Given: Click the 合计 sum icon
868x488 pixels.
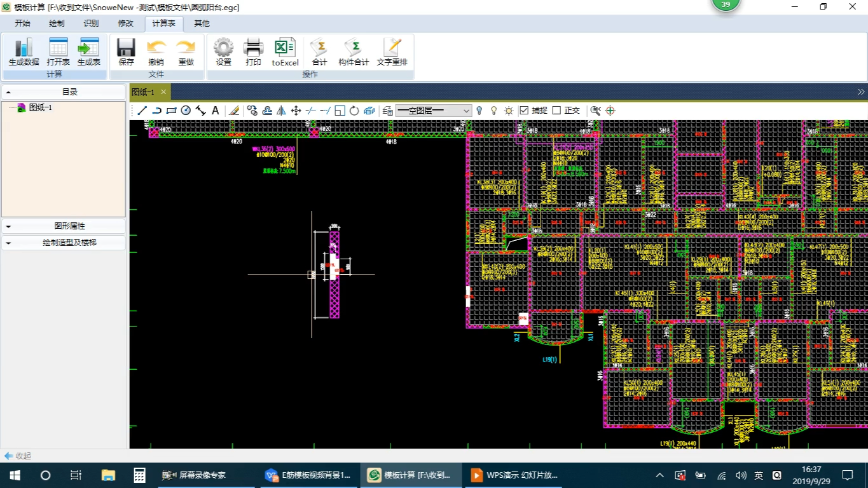Looking at the screenshot, I should click(x=319, y=52).
